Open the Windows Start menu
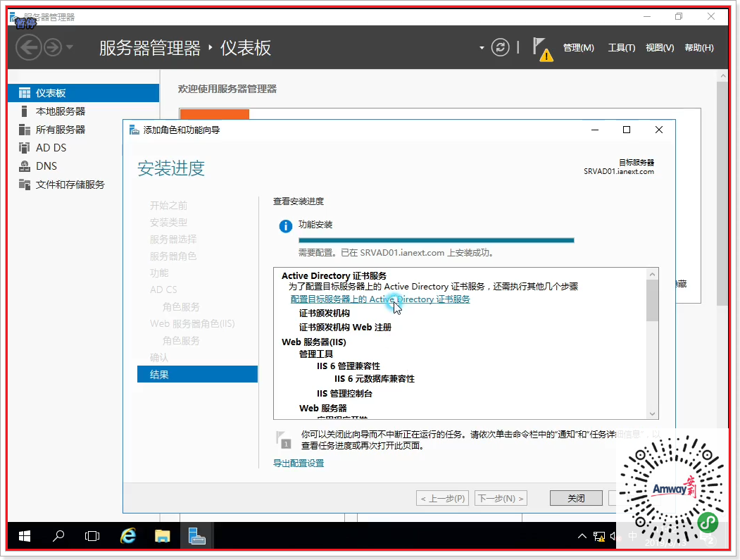 [x=25, y=536]
